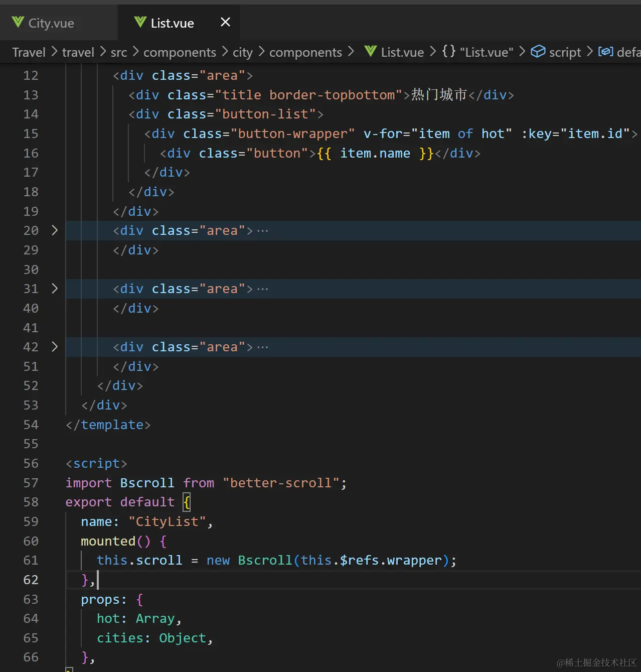Image resolution: width=641 pixels, height=672 pixels.
Task: Open the city breadcrumb
Action: [243, 52]
